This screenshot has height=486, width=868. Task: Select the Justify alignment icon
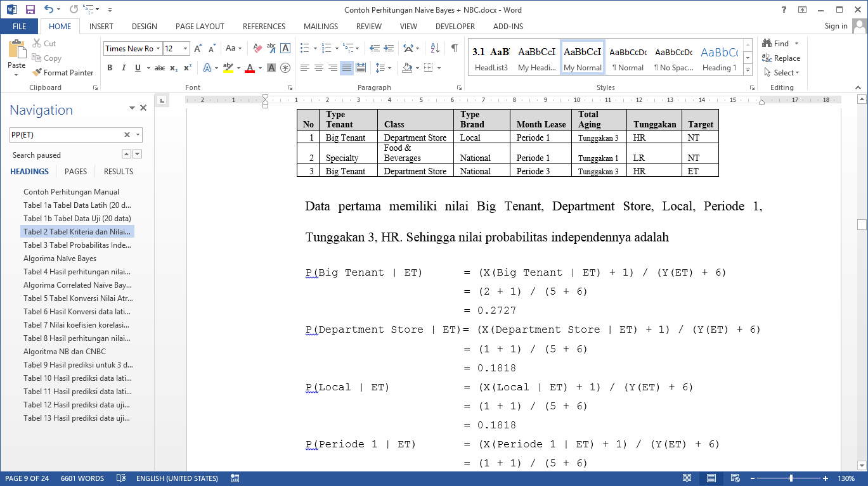point(346,68)
